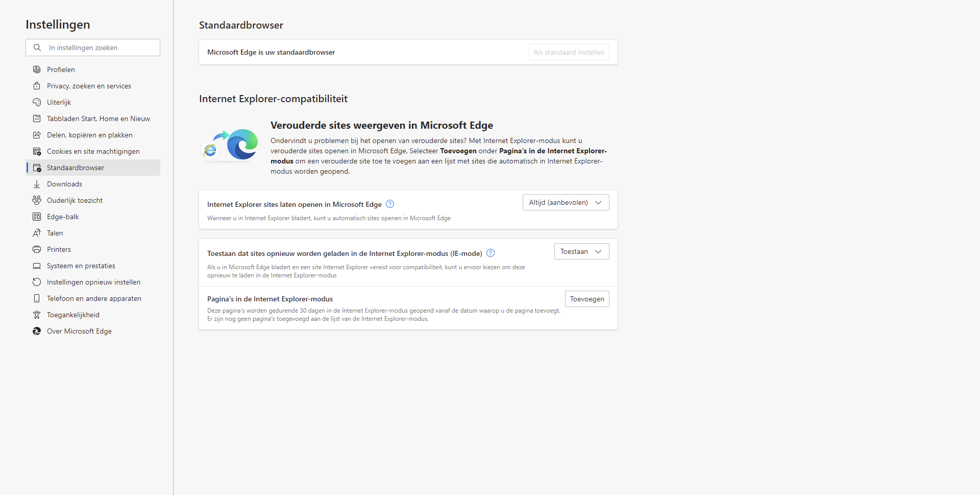This screenshot has width=980, height=495.
Task: Click the Internet Explorer to Edge illustration
Action: pyautogui.click(x=230, y=145)
